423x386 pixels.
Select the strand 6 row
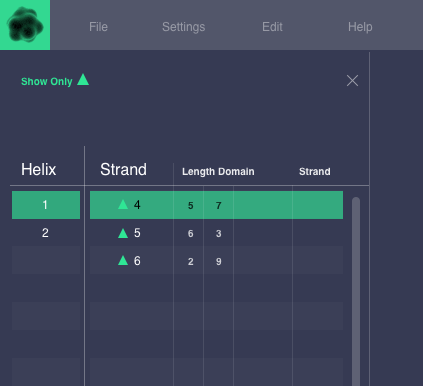click(x=216, y=260)
